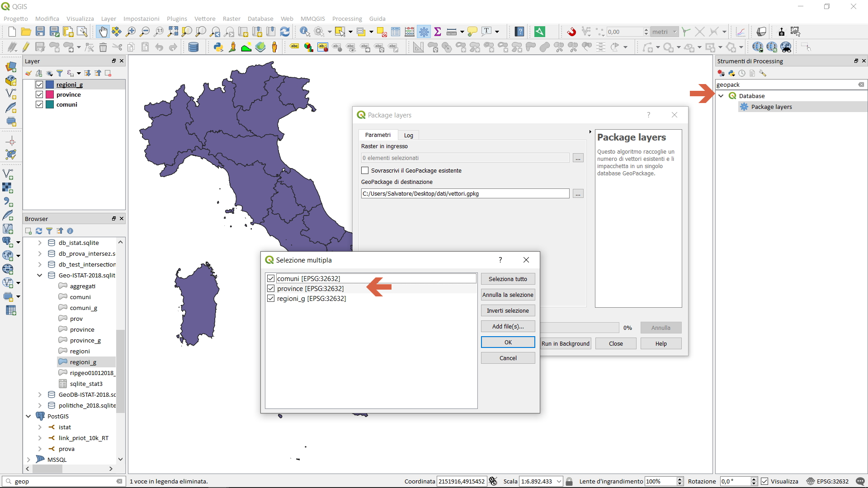Select the Pan Map hand tool

pos(103,32)
